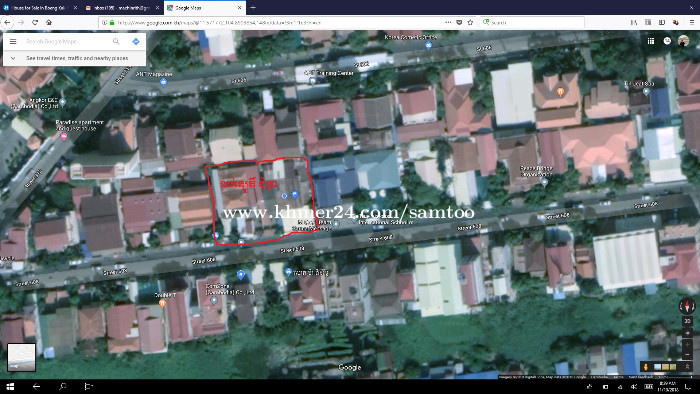Focus the Search Google Maps input field
Viewport: 700px width, 394px height.
(x=66, y=41)
